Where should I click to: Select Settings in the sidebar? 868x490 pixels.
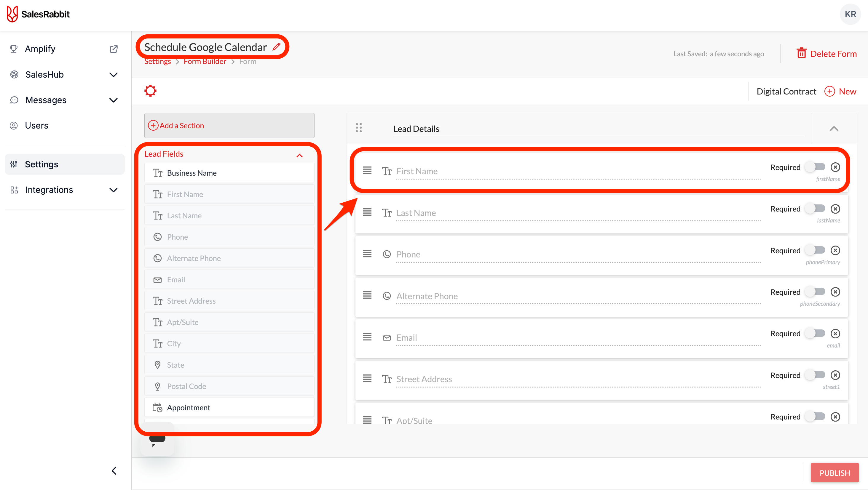42,164
